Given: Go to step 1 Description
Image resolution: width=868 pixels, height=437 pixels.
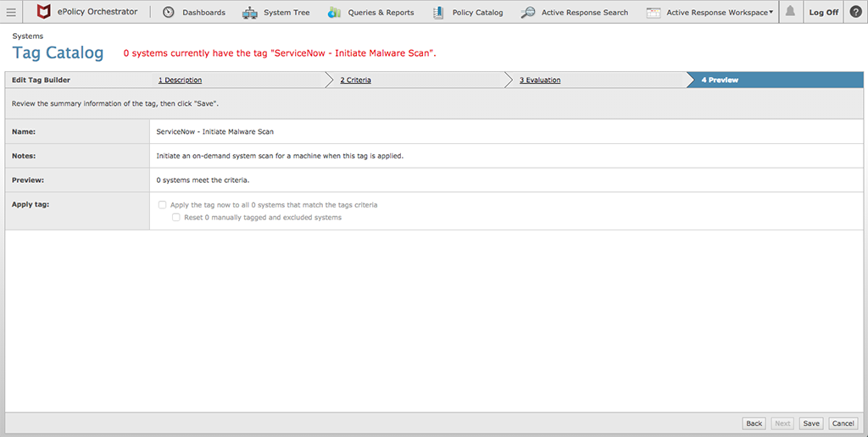Looking at the screenshot, I should pyautogui.click(x=180, y=80).
